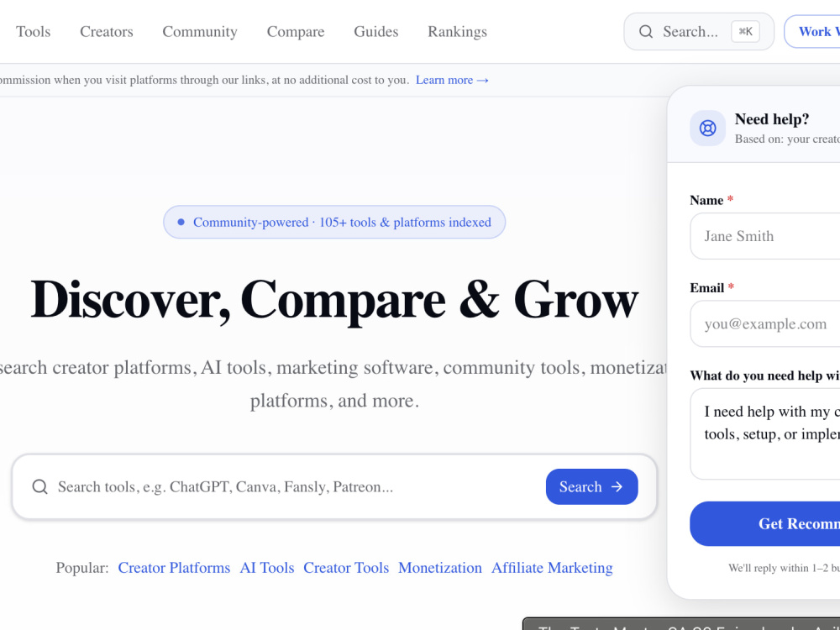
Task: Click the 'Based on: your creat...' subtitle
Action: (787, 139)
